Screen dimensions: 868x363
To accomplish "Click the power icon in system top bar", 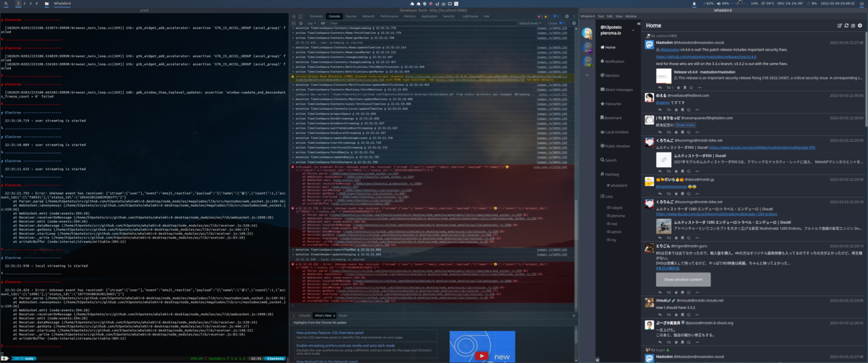I will pyautogui.click(x=861, y=4).
